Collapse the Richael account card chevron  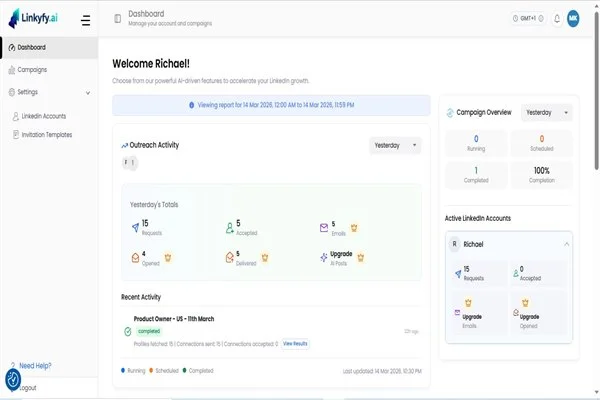tap(566, 244)
